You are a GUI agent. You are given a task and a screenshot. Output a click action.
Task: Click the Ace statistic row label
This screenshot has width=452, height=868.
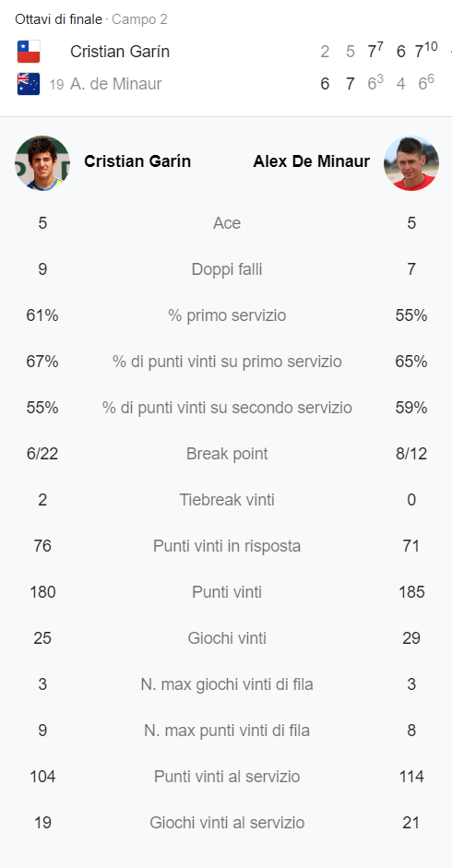(227, 223)
